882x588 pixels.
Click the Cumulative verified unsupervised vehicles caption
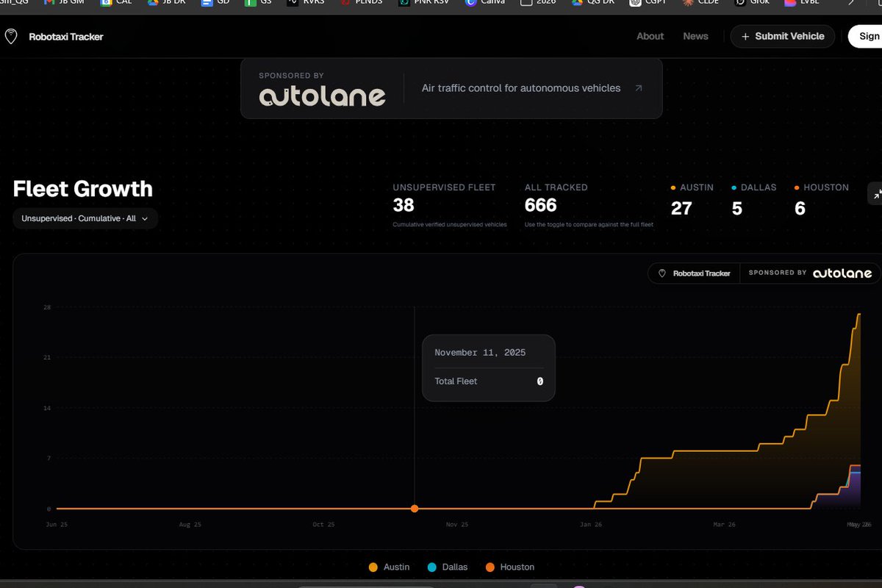[449, 224]
